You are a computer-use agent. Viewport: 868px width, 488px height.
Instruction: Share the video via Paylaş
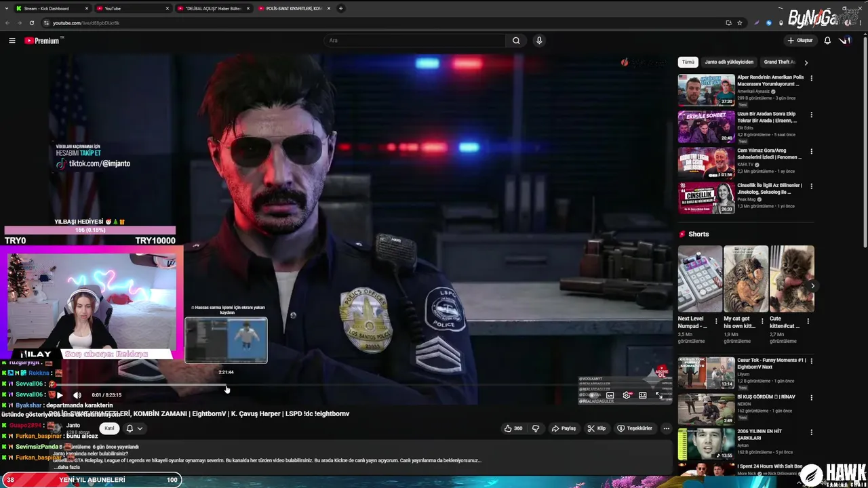click(x=564, y=428)
